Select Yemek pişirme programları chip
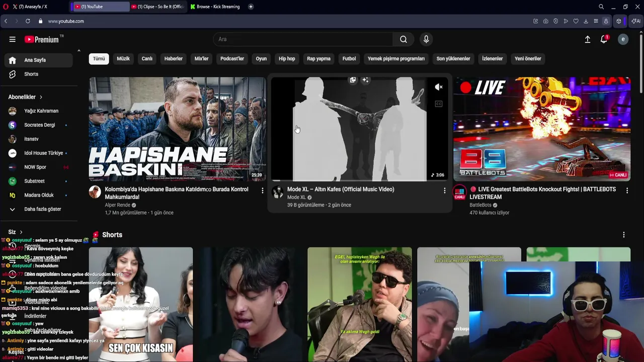The width and height of the screenshot is (644, 362). click(x=396, y=59)
